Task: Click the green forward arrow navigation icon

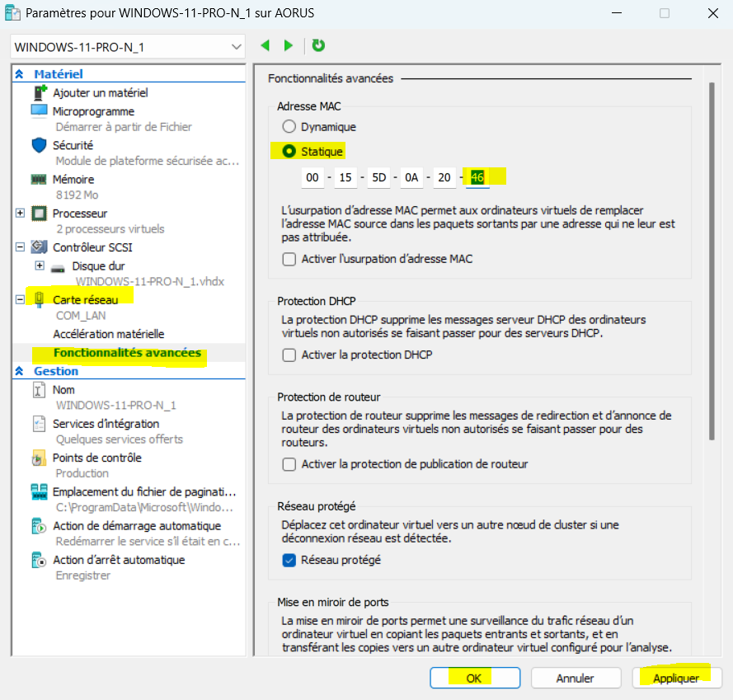Action: (x=288, y=46)
